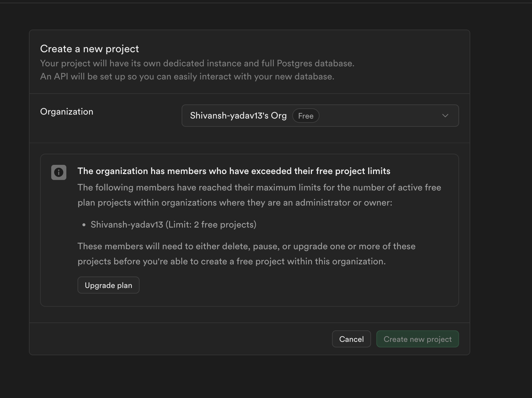
Task: Click 'These members will need to either delete' line
Action: pyautogui.click(x=246, y=246)
